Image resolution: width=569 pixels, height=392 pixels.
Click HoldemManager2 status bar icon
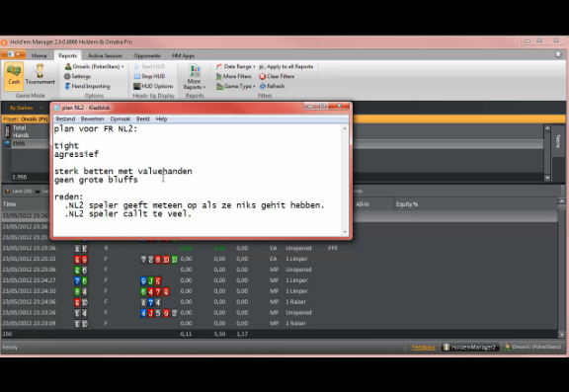click(447, 347)
